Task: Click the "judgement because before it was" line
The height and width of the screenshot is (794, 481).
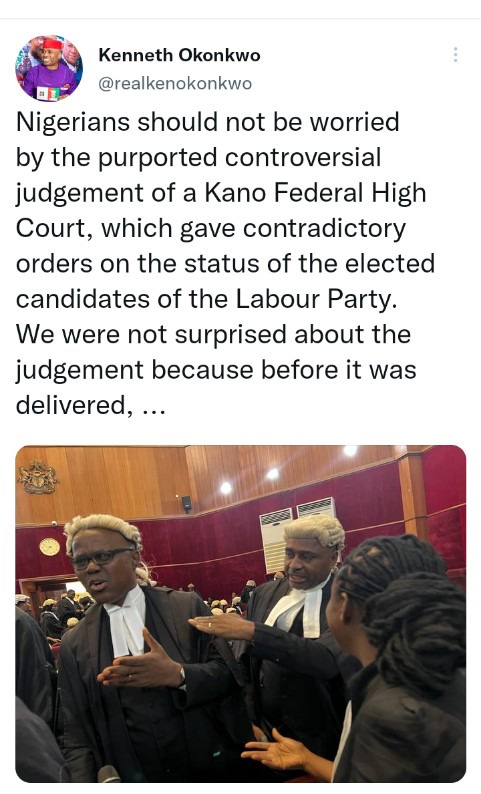Action: click(x=216, y=370)
